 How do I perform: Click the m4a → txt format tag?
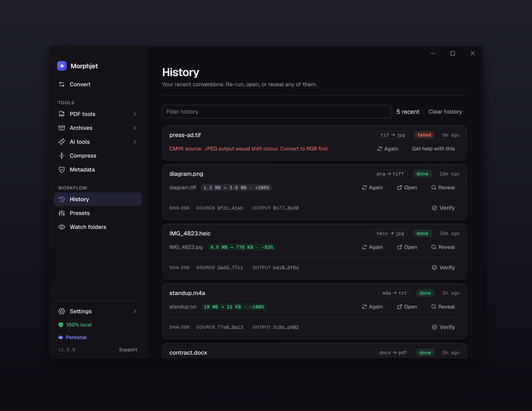coord(394,293)
